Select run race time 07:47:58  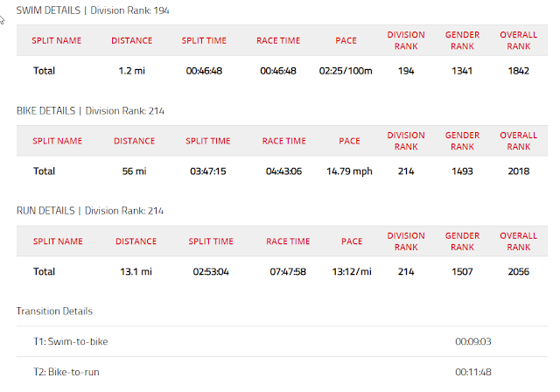coord(288,271)
